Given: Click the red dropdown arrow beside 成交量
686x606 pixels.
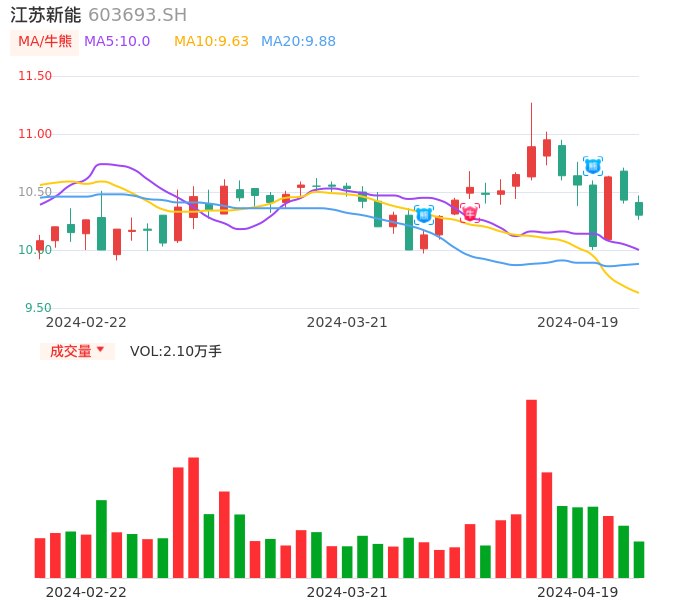Looking at the screenshot, I should [100, 350].
